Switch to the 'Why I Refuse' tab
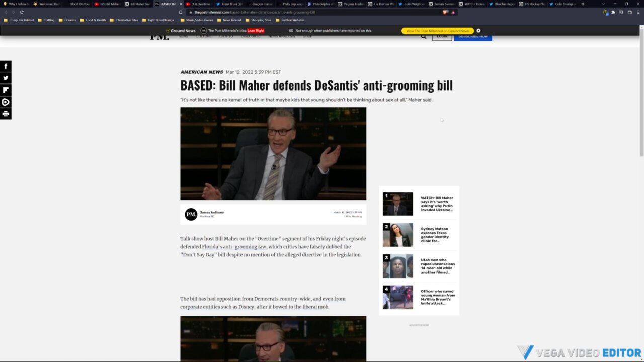This screenshot has height=362, width=644. pos(16,4)
